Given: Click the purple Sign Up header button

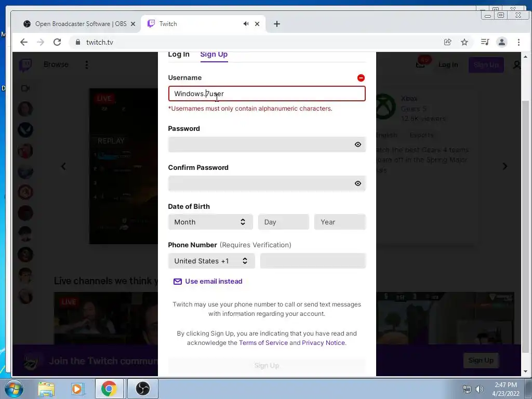Looking at the screenshot, I should (x=486, y=65).
